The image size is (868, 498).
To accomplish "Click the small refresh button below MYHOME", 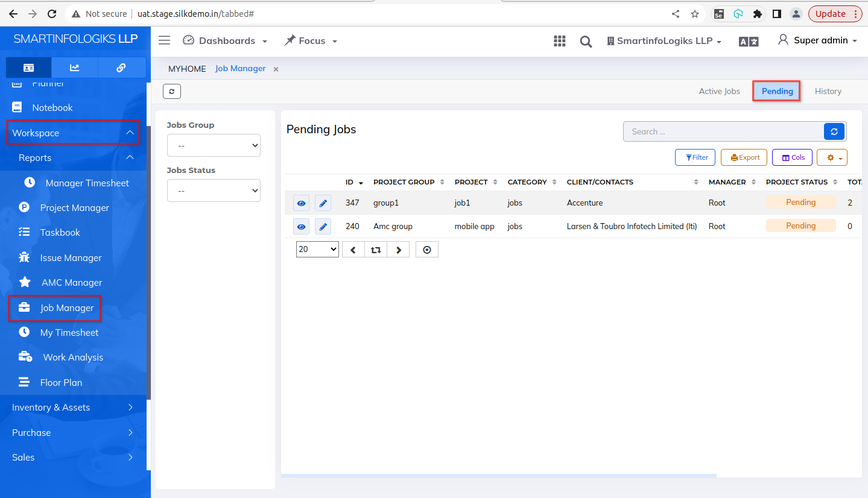I will [172, 91].
